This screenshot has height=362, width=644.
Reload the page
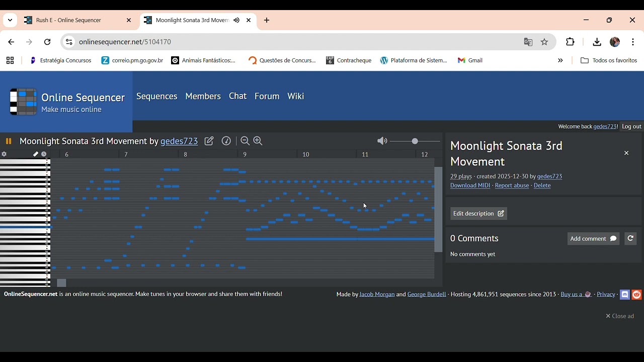point(47,42)
